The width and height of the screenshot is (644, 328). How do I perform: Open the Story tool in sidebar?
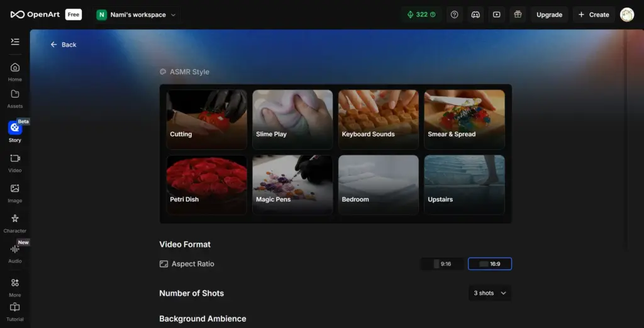tap(15, 128)
